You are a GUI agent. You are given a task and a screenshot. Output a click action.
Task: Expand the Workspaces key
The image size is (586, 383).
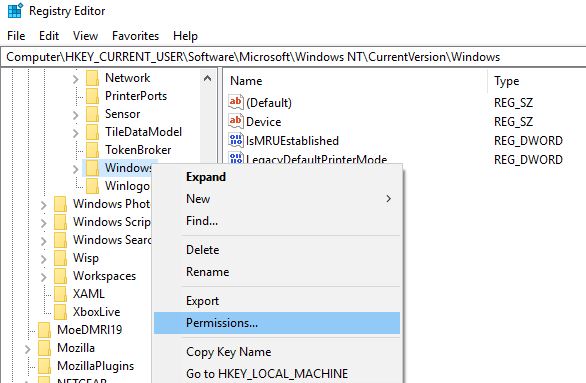(43, 277)
